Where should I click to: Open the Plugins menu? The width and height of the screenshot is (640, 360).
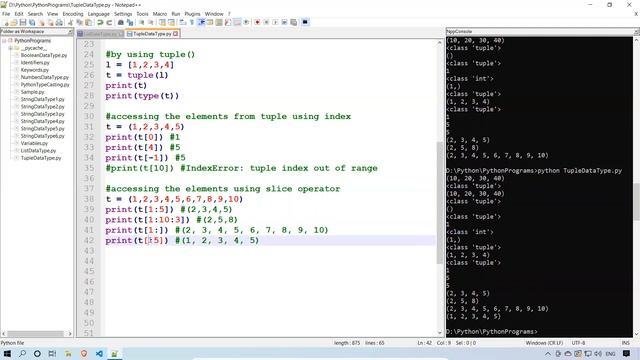pos(192,14)
